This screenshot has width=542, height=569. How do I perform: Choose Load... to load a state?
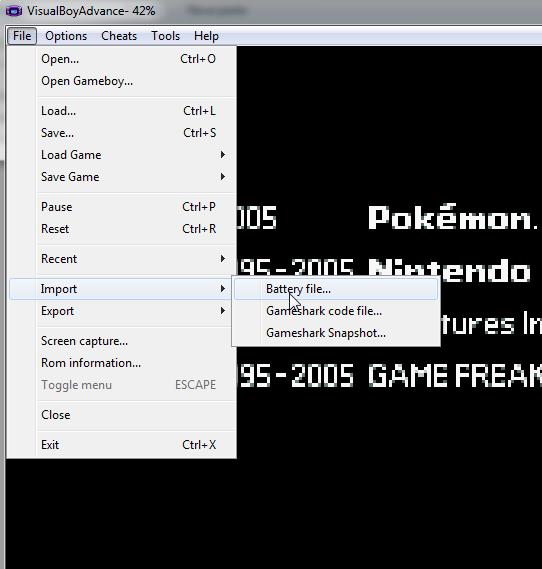click(122, 111)
